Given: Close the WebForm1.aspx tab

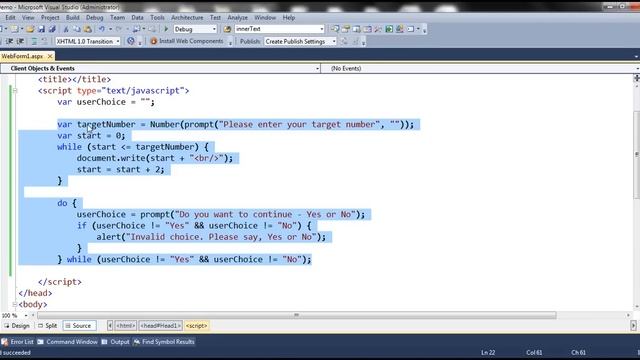Looking at the screenshot, I should 50,56.
